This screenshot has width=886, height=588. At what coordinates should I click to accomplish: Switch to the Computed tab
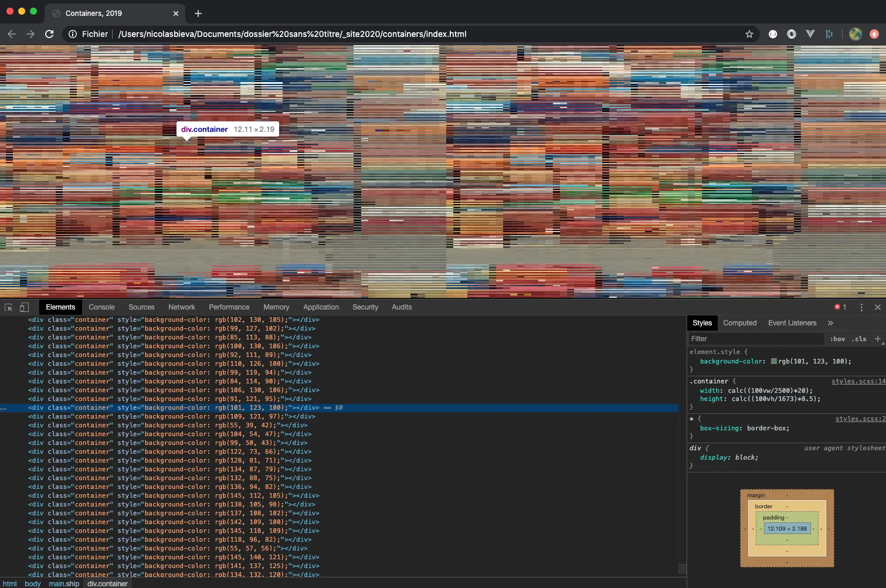[x=739, y=323]
